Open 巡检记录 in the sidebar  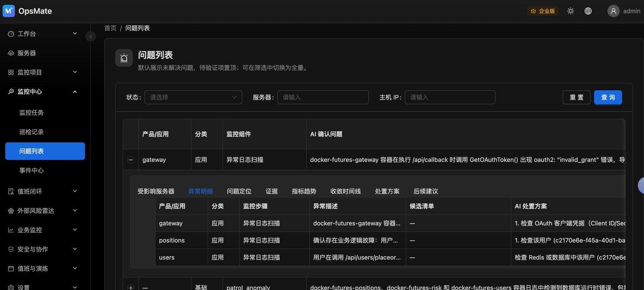(45, 132)
